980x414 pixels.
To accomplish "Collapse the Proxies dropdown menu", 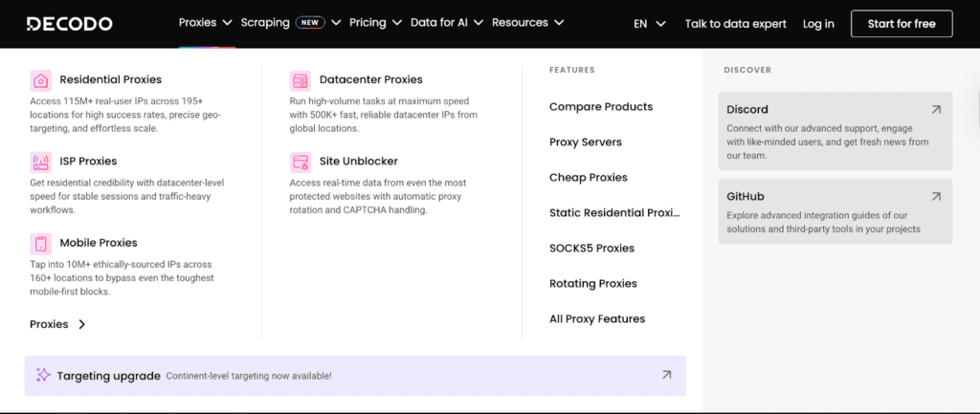I will pyautogui.click(x=205, y=23).
